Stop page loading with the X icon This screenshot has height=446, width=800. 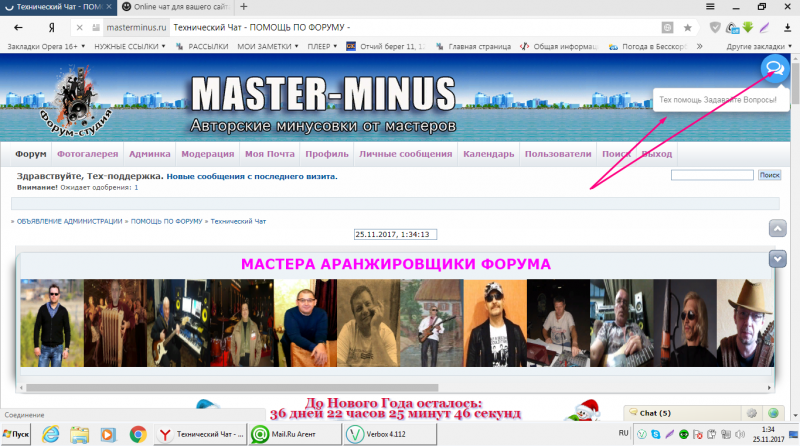tap(80, 28)
